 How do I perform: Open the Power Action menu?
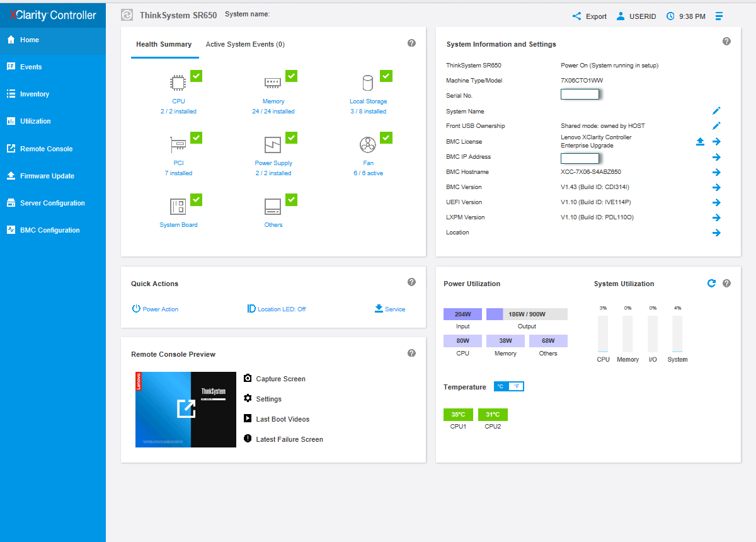pyautogui.click(x=155, y=309)
